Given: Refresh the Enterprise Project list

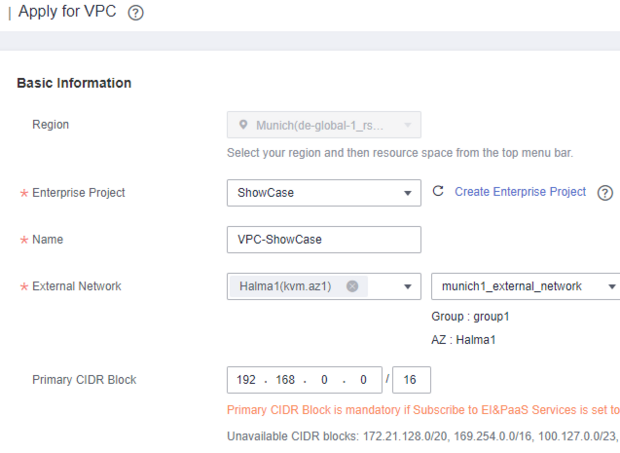Looking at the screenshot, I should 437,191.
